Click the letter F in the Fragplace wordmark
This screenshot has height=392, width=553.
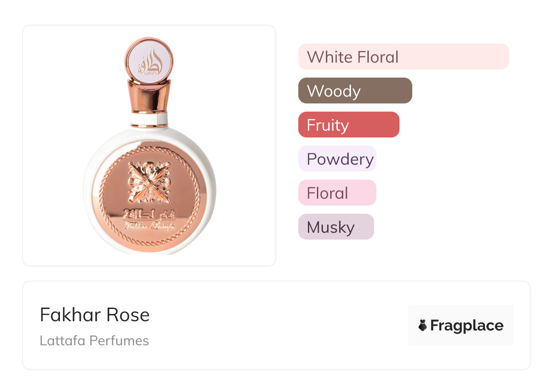[434, 326]
